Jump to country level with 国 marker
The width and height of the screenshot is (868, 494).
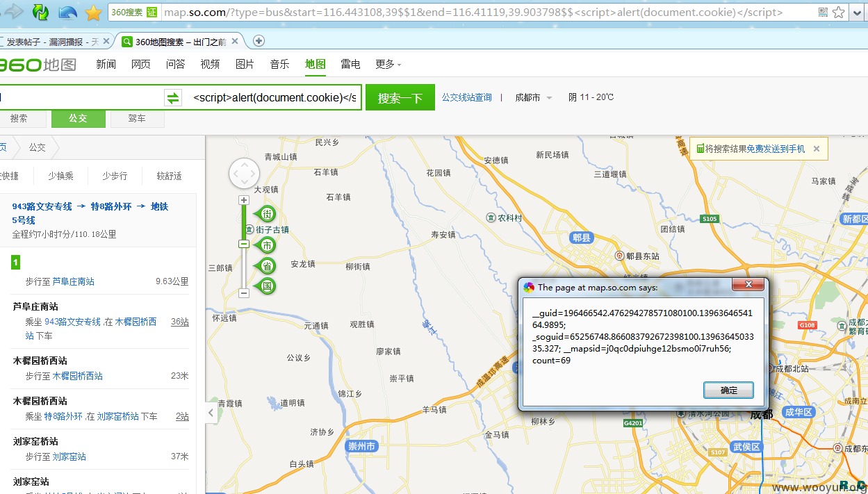[x=266, y=286]
